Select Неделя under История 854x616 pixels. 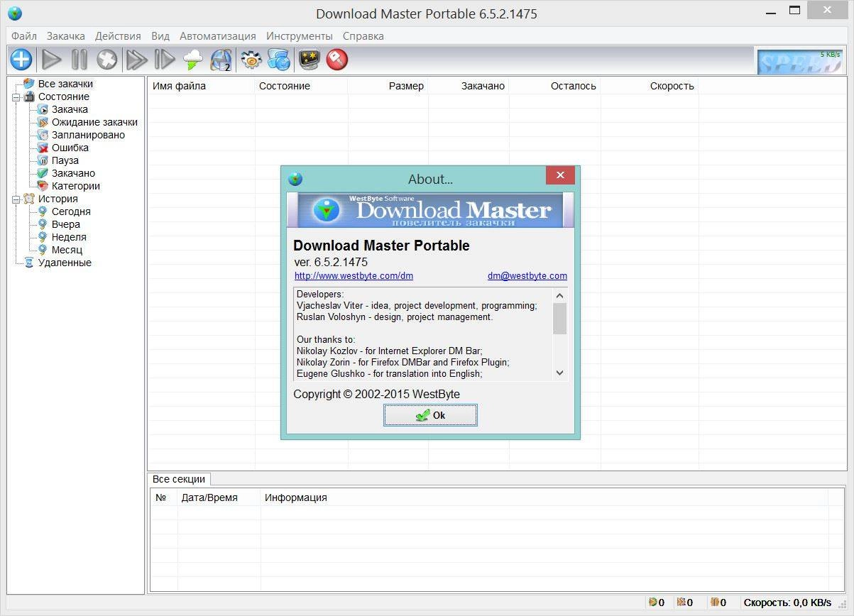(x=69, y=237)
